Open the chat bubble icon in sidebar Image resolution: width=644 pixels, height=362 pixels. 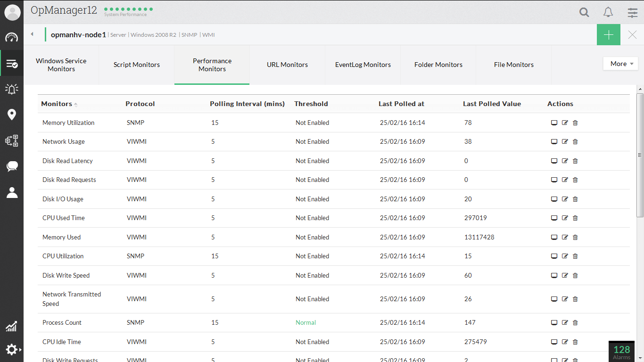pyautogui.click(x=12, y=166)
